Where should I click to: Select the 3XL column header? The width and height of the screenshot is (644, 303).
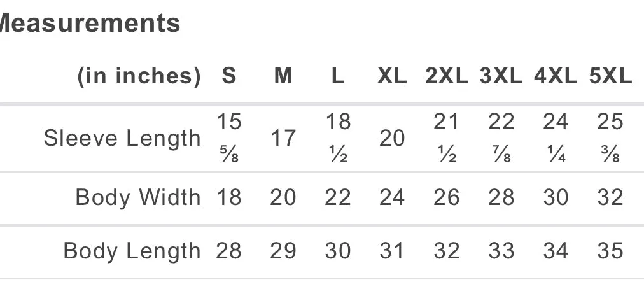click(501, 76)
